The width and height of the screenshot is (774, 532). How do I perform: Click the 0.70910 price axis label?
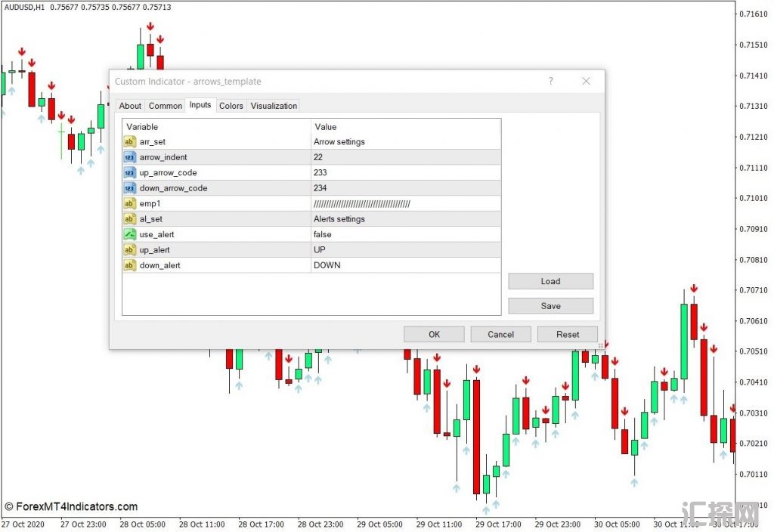tap(754, 229)
